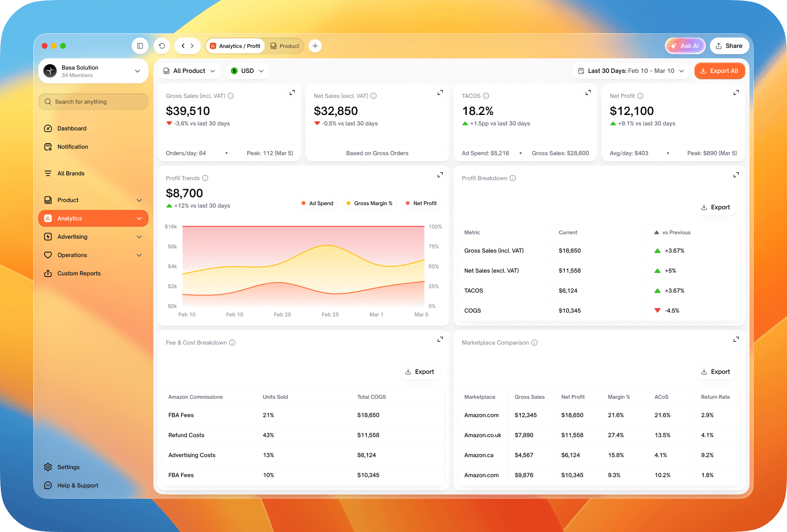787x532 pixels.
Task: Open Notification in the sidebar
Action: coord(93,147)
